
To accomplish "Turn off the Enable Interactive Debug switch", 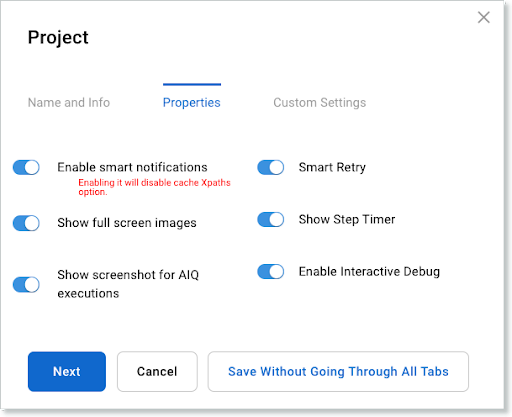I will [271, 271].
